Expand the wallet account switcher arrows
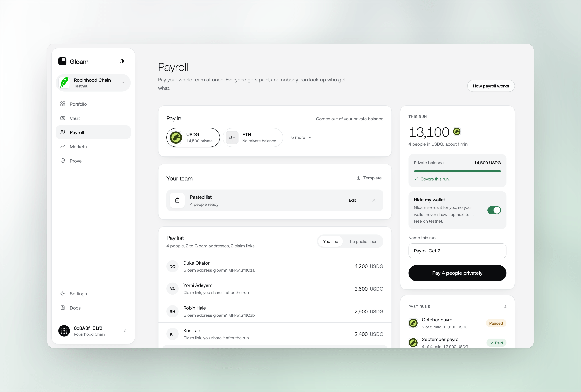This screenshot has width=581, height=392. tap(125, 331)
